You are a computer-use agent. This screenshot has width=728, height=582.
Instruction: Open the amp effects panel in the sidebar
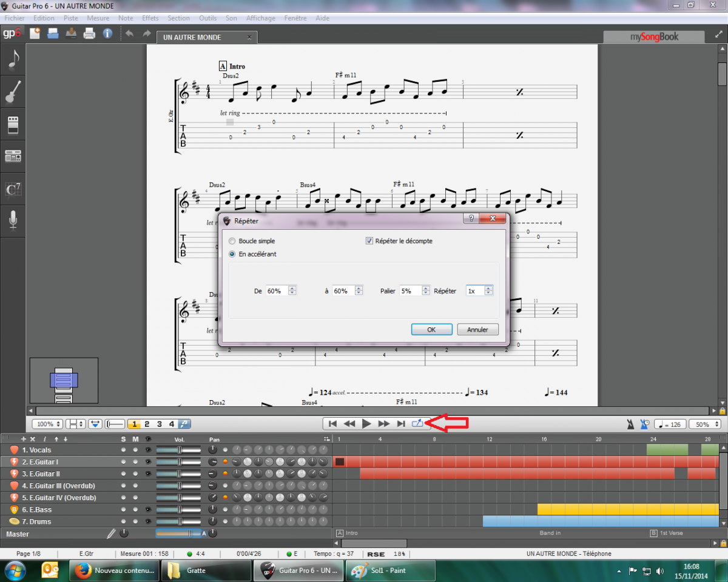(x=13, y=125)
